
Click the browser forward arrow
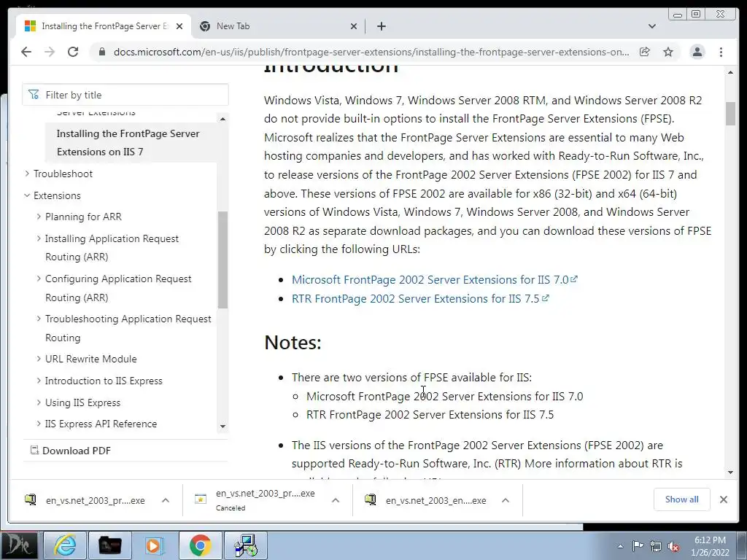(50, 52)
